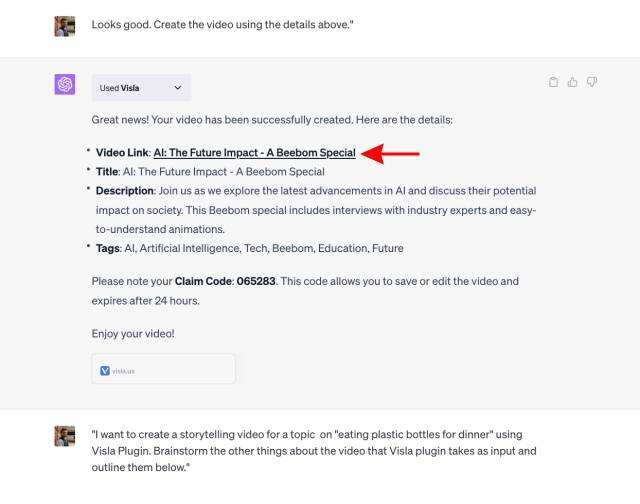Click the "Looks good. Create the video" message
The width and height of the screenshot is (640, 504).
pos(222,24)
